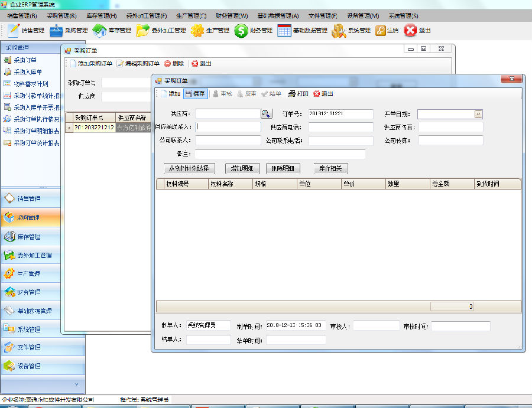Click 审核 in the dialog toolbar
This screenshot has width=532, height=408.
click(x=223, y=94)
